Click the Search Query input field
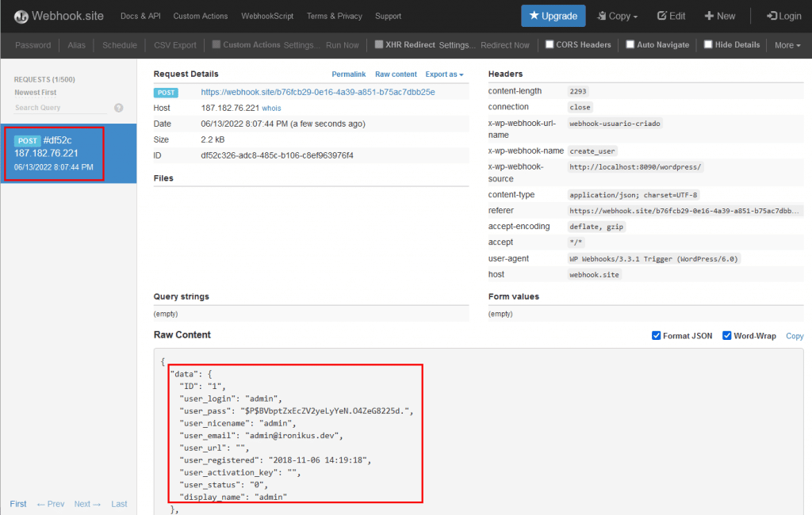 point(60,108)
